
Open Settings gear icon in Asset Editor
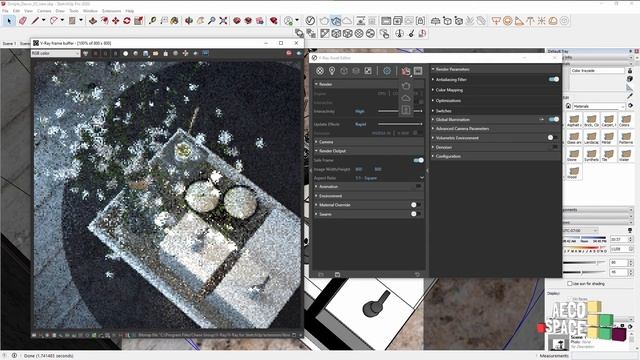pyautogui.click(x=387, y=71)
